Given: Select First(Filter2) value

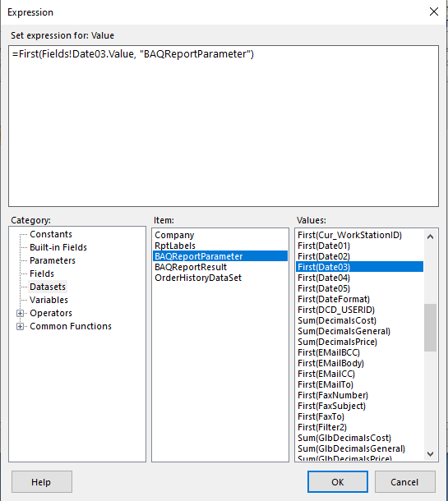Looking at the screenshot, I should pyautogui.click(x=359, y=427).
